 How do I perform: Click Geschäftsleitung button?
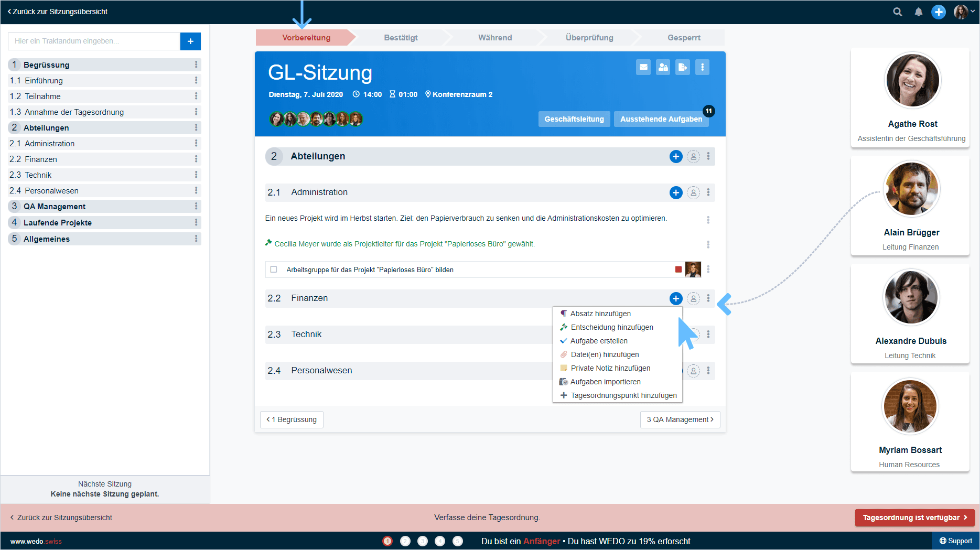point(574,119)
